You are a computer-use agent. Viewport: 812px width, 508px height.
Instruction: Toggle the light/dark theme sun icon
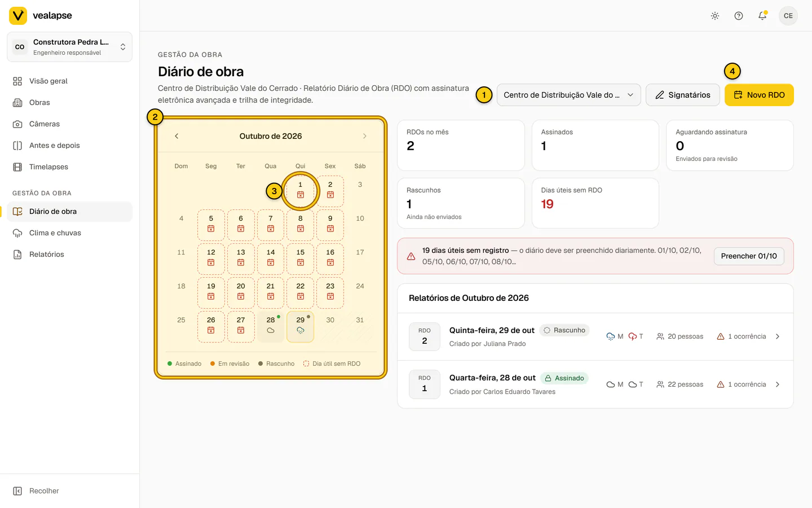(715, 16)
